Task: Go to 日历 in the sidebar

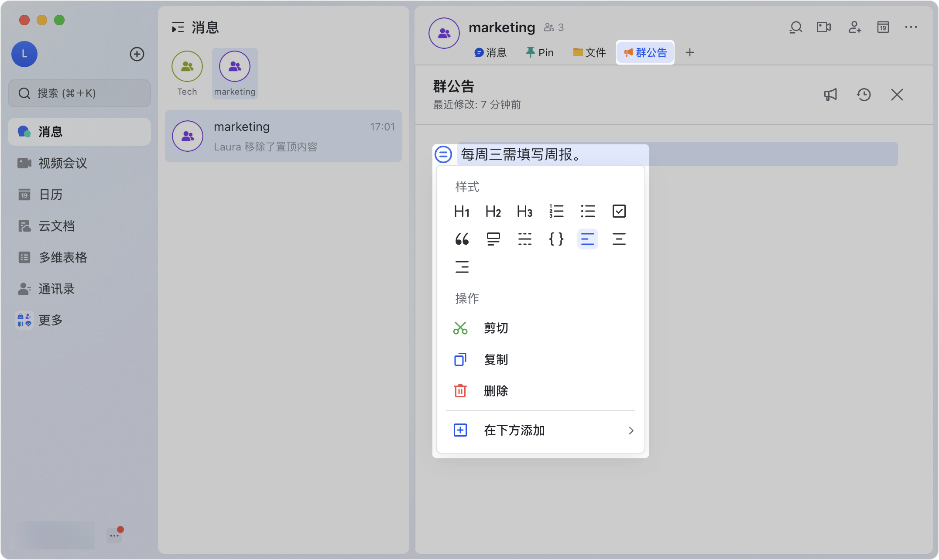Action: click(x=79, y=195)
